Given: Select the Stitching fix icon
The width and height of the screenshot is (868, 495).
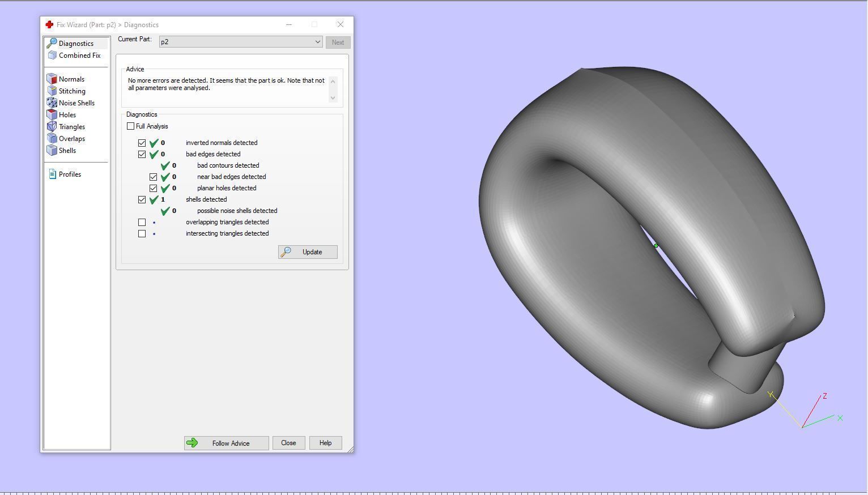Looking at the screenshot, I should click(x=52, y=91).
